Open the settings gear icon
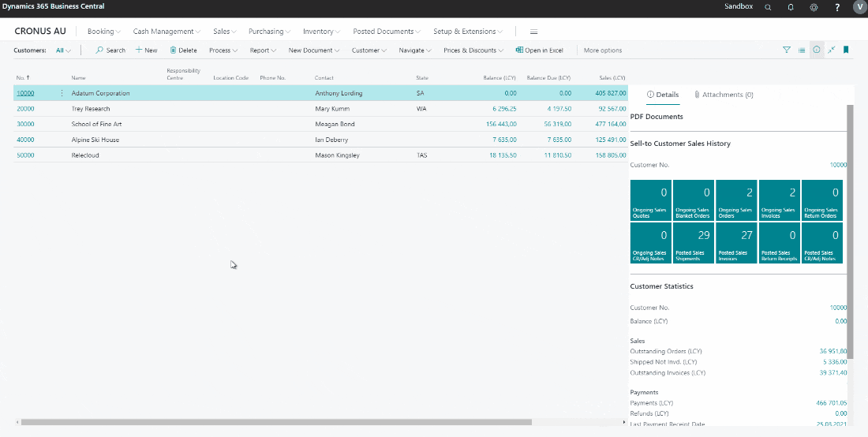 814,7
